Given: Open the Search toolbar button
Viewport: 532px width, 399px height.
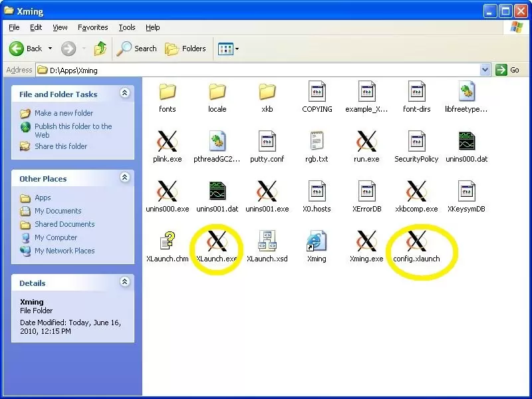Looking at the screenshot, I should (137, 49).
